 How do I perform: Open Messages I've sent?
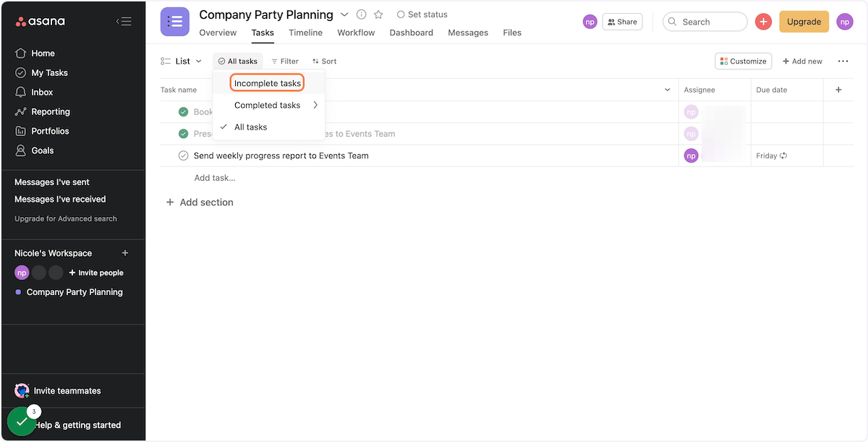pos(52,182)
